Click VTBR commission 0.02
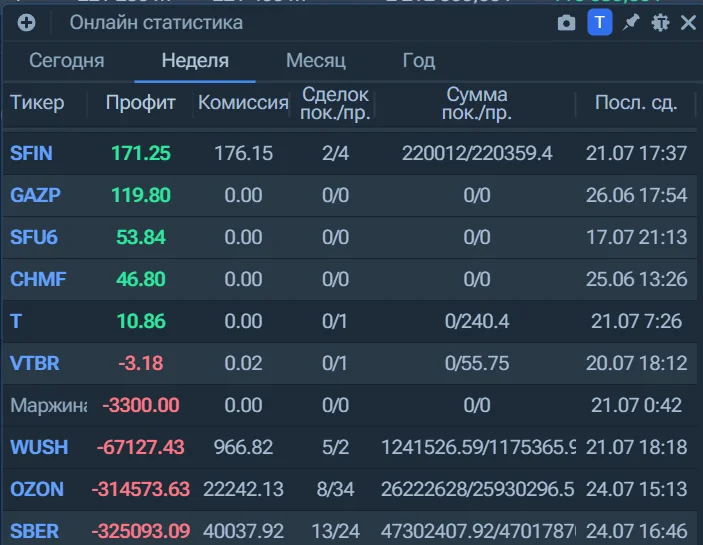The width and height of the screenshot is (703, 545). 243,363
